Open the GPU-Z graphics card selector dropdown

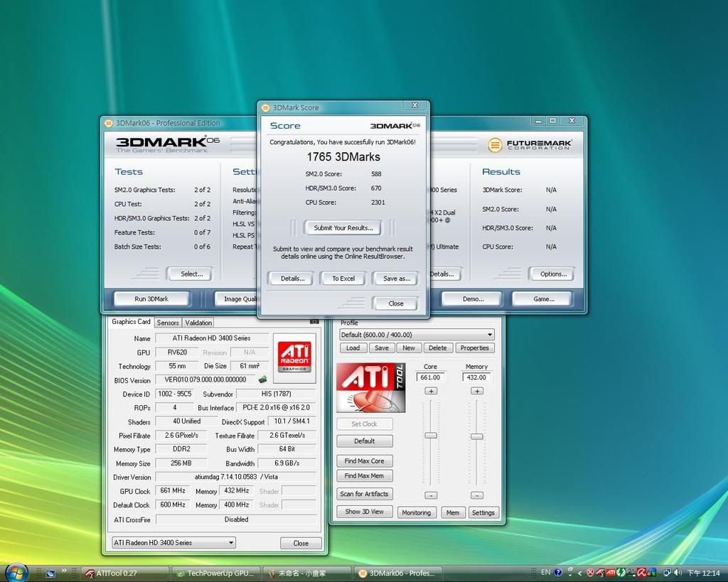coord(173,542)
